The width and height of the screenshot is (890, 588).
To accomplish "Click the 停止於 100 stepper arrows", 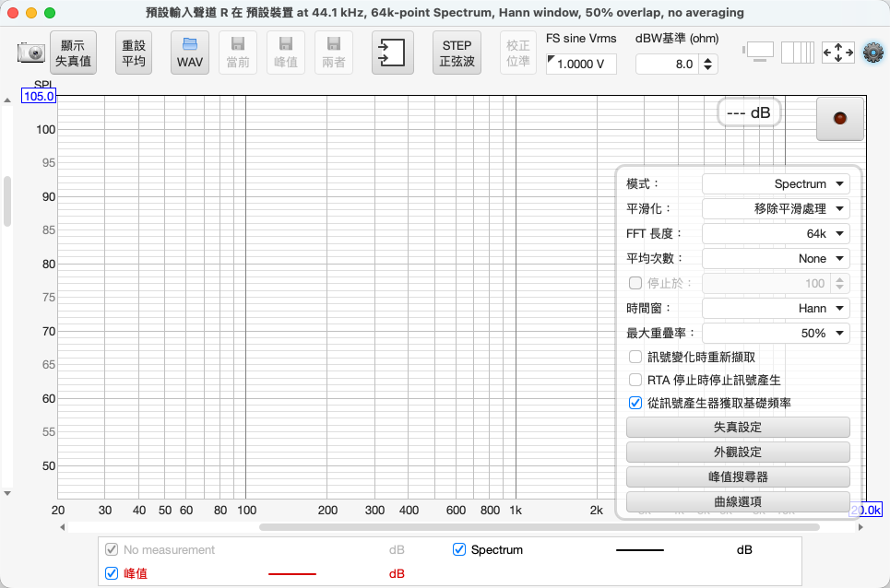I will pyautogui.click(x=840, y=283).
